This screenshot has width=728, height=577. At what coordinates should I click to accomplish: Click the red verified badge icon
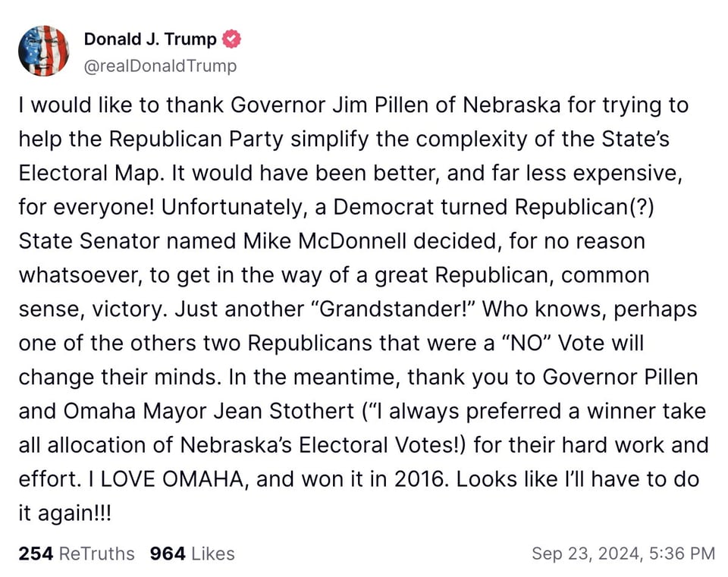click(231, 39)
